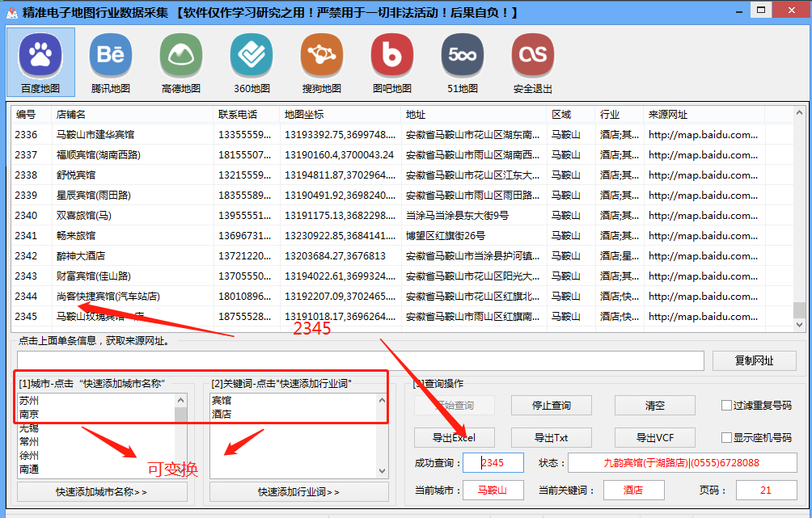This screenshot has height=518, width=812.
Task: Sort by 编号 column header
Action: (32, 115)
